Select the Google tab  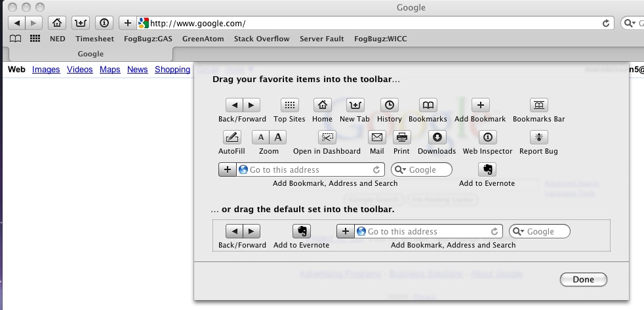tap(91, 54)
